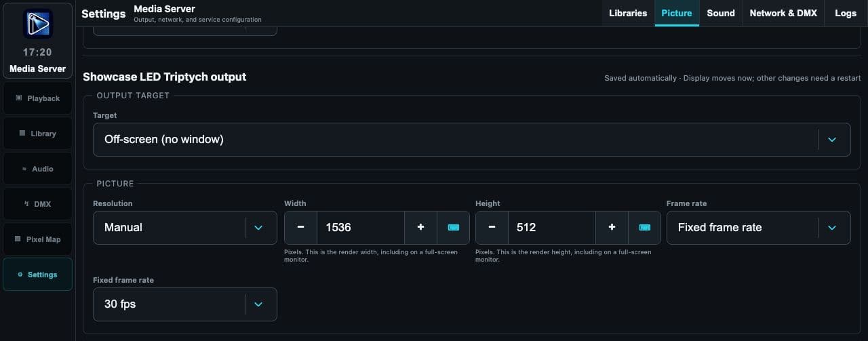Click the Height field showing 512
This screenshot has width=868, height=341.
[551, 228]
